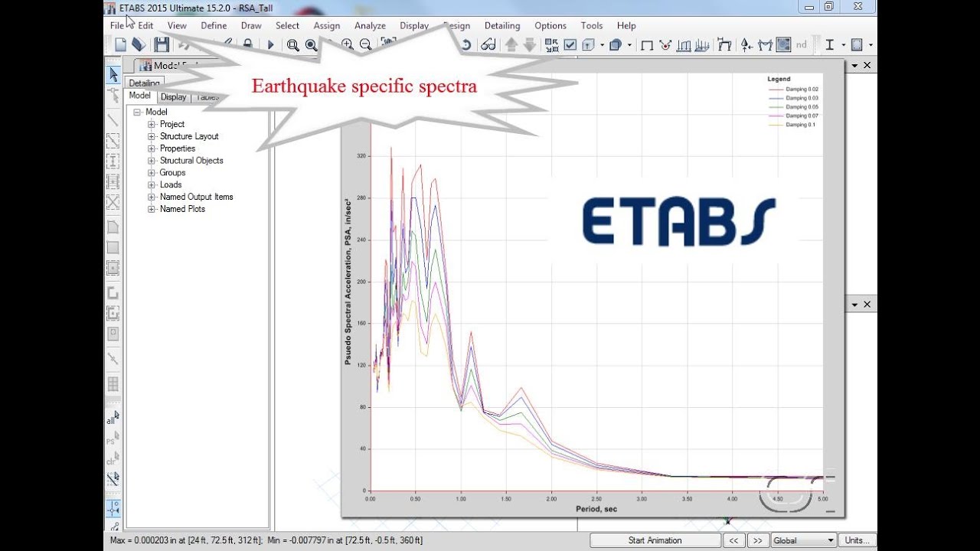The height and width of the screenshot is (551, 980).
Task: Click the Move Up in List arrow
Action: 511,45
